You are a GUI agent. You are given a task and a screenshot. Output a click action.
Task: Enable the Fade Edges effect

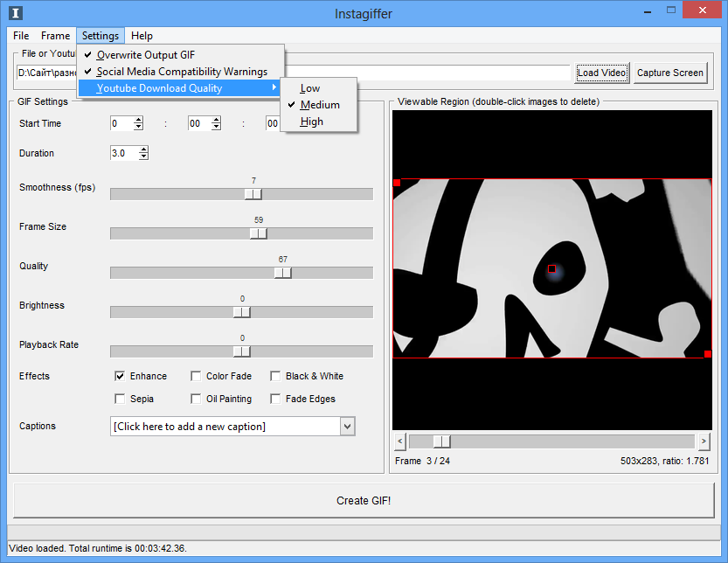(275, 399)
